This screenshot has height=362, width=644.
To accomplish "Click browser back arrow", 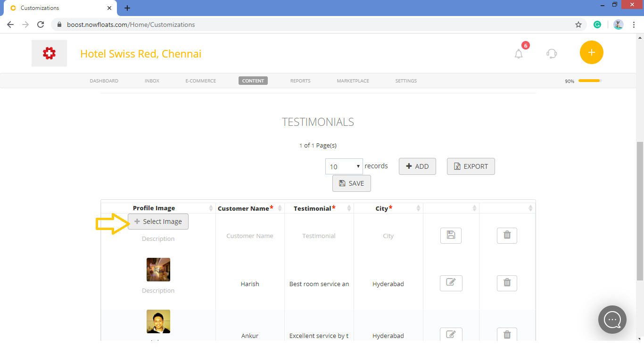I will coord(10,25).
